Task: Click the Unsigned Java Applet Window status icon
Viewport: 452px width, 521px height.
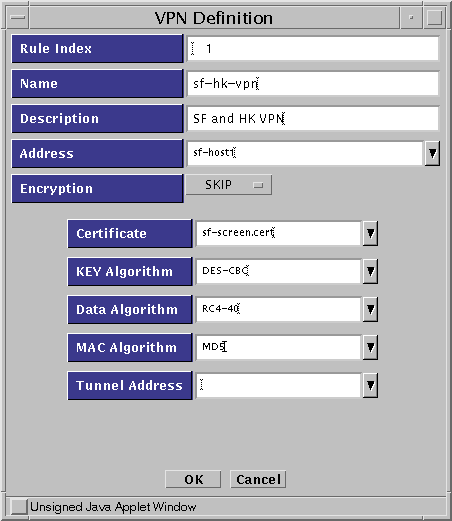Action: (19, 507)
